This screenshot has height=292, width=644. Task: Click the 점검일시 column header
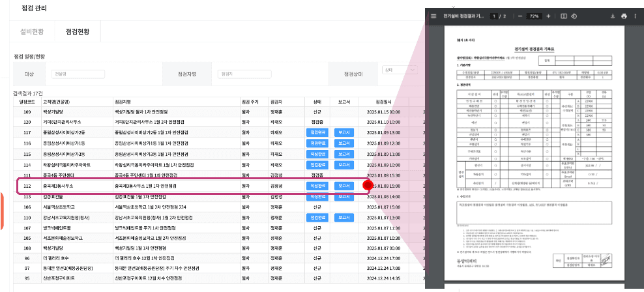(384, 102)
